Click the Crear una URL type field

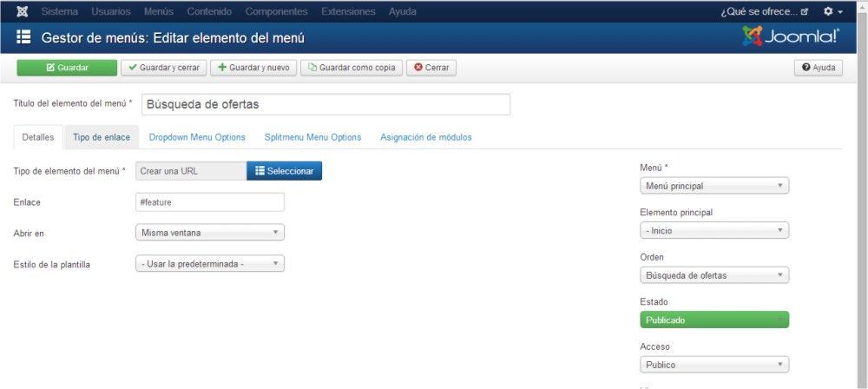tap(191, 171)
